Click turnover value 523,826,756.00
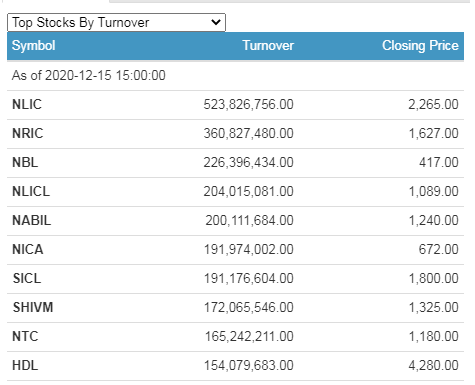The height and width of the screenshot is (385, 475). [249, 104]
